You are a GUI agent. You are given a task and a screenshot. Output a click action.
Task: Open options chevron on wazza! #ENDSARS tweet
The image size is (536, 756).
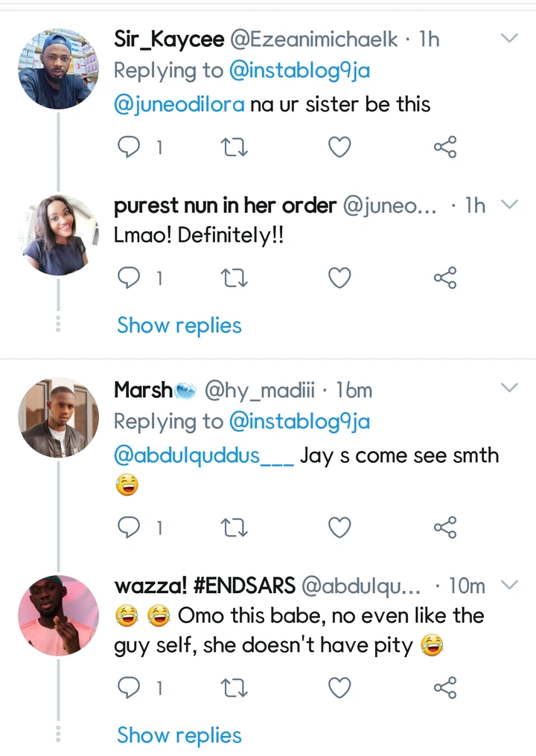point(509,586)
